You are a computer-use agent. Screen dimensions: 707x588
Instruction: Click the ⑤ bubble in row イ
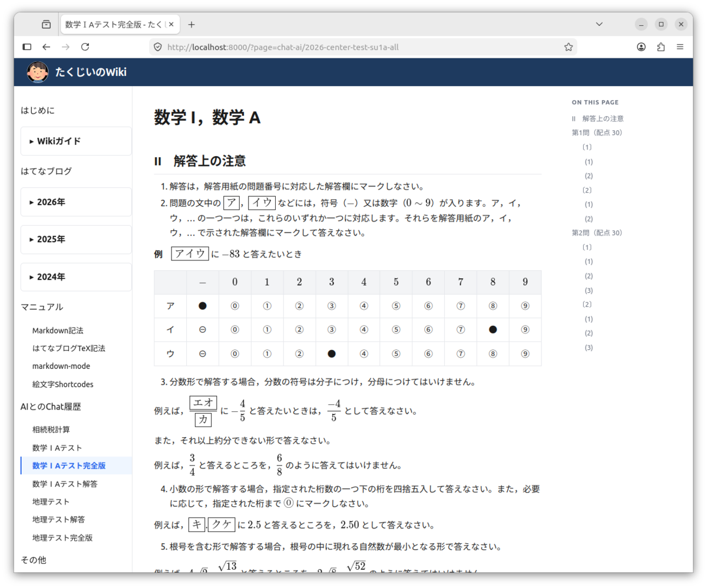pyautogui.click(x=397, y=329)
